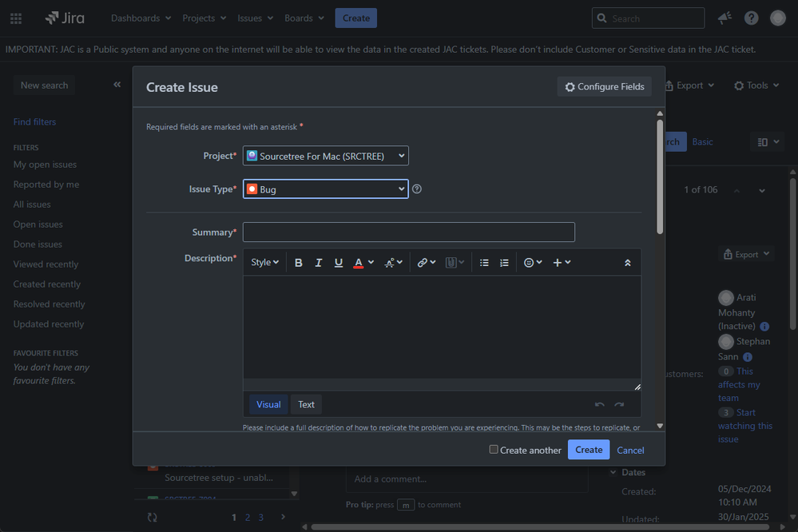This screenshot has width=798, height=532.
Task: Open the insert link menu
Action: click(427, 263)
